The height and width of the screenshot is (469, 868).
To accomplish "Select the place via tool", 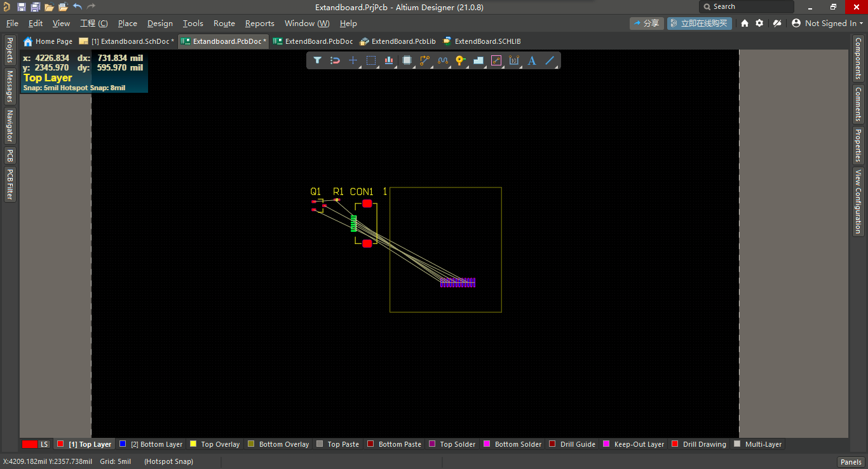I will pos(461,60).
